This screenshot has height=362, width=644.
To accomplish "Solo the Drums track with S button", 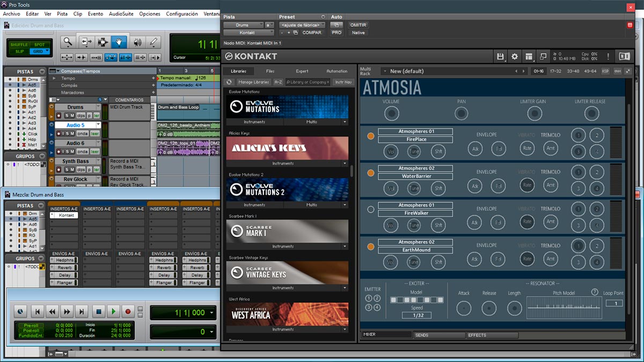I will [67, 116].
